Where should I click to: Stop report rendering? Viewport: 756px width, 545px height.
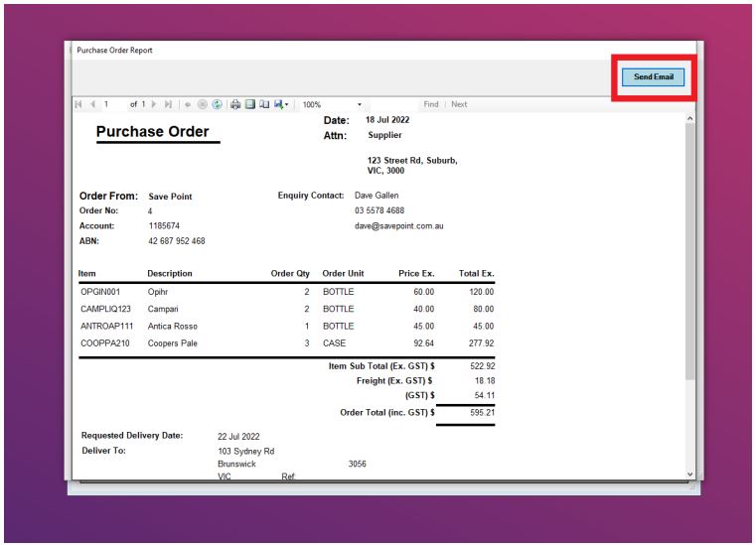(202, 104)
